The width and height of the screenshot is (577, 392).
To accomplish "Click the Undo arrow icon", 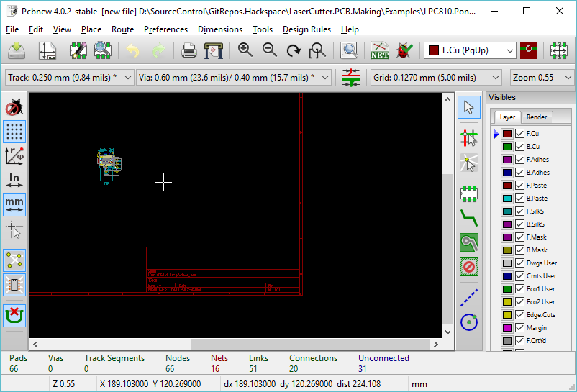I will [133, 50].
